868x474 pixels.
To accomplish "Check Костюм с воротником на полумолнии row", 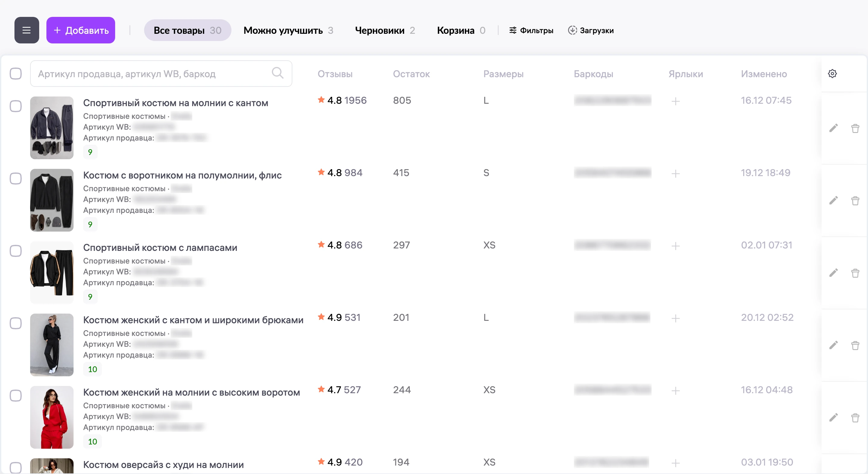I will point(15,178).
